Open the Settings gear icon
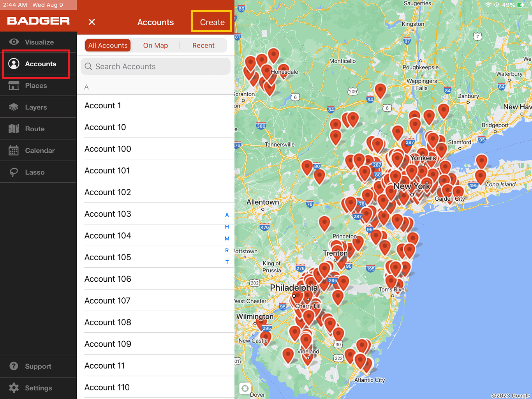Image resolution: width=532 pixels, height=399 pixels. 14,388
